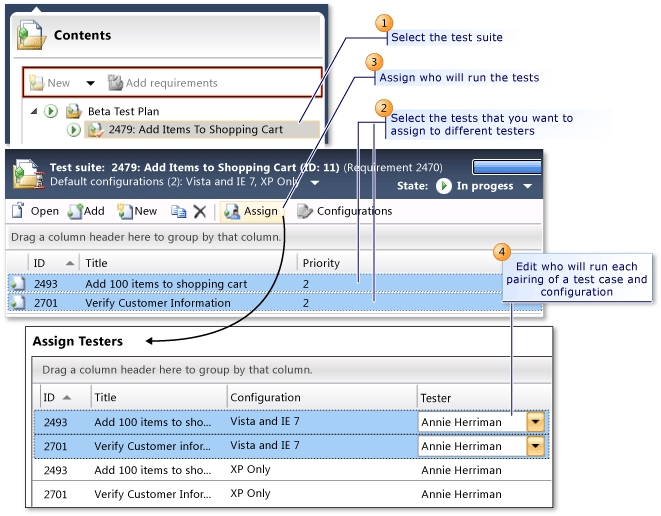Open the Configurations toolbar item
The height and width of the screenshot is (516, 661).
344,211
